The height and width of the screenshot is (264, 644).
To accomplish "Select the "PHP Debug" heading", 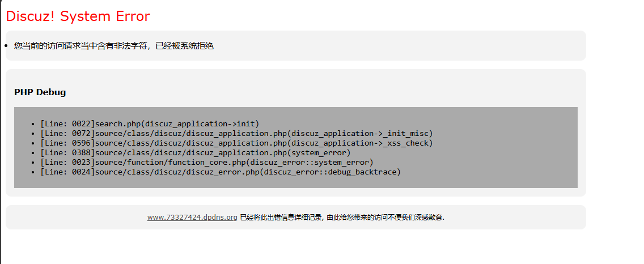I will 40,92.
